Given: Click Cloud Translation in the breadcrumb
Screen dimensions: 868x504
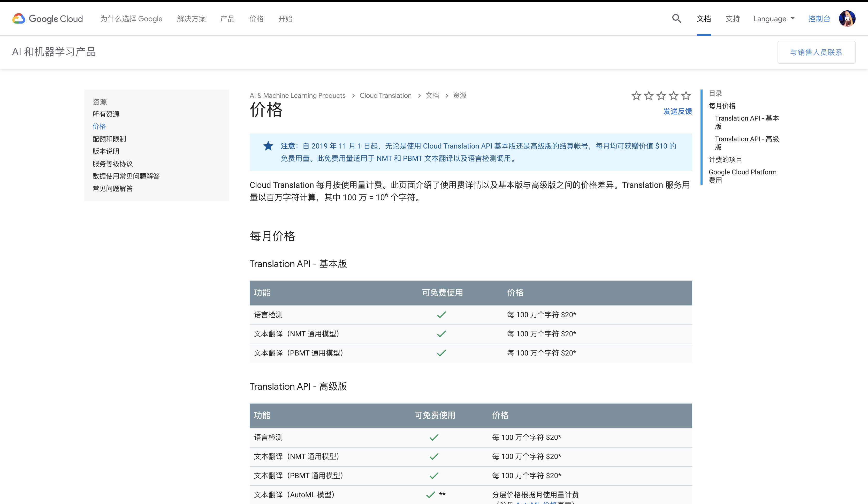Looking at the screenshot, I should (x=385, y=95).
